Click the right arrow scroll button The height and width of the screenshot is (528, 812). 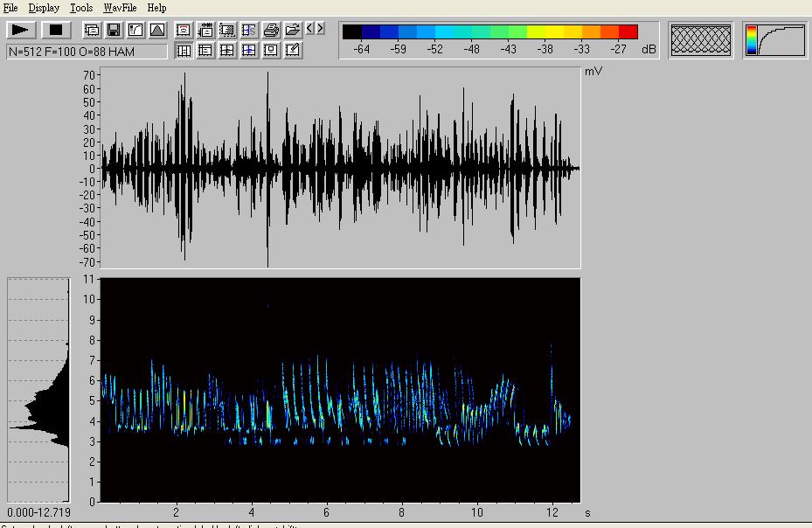tap(321, 28)
